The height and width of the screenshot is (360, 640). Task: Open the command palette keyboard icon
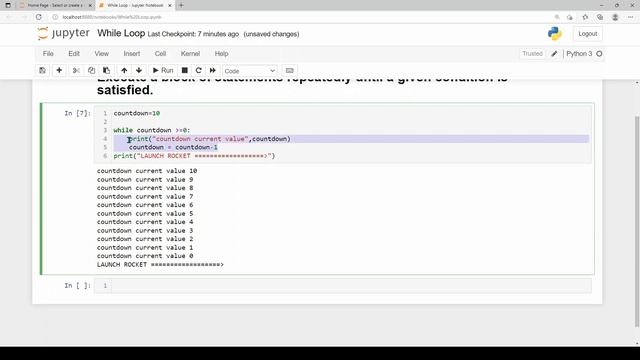click(290, 71)
